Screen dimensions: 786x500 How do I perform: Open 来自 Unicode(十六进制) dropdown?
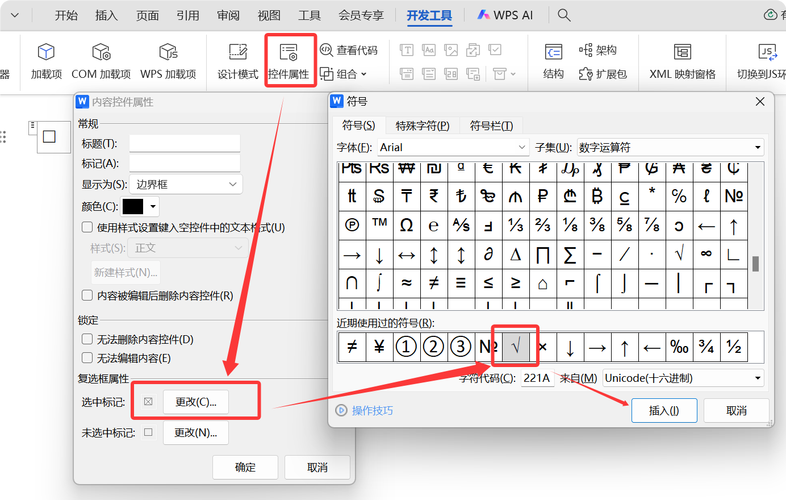(x=683, y=378)
